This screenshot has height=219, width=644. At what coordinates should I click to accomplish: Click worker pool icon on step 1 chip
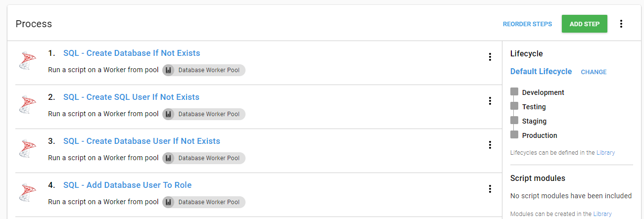168,70
